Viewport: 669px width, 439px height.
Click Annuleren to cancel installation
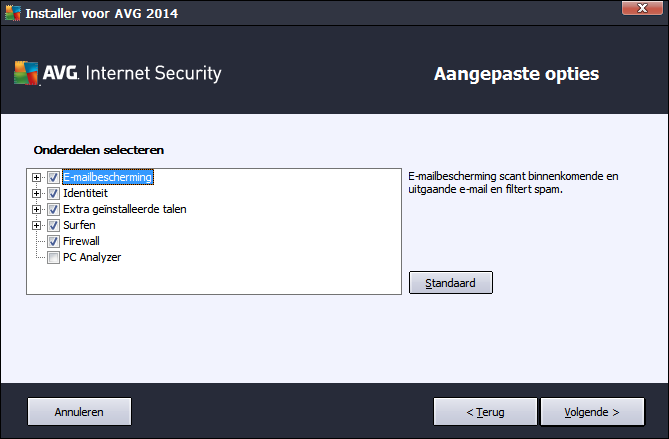pyautogui.click(x=79, y=412)
